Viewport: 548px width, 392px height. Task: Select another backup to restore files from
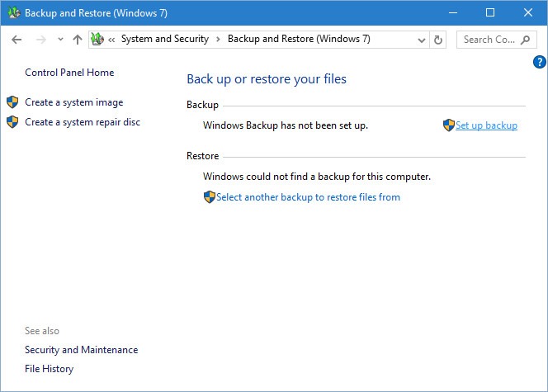click(308, 197)
